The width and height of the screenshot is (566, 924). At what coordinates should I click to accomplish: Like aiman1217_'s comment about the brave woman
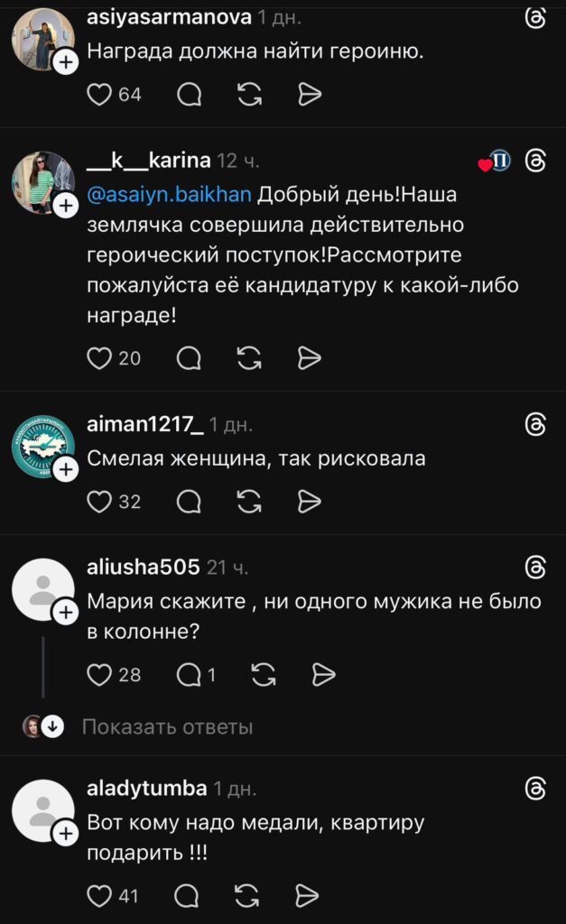(99, 502)
